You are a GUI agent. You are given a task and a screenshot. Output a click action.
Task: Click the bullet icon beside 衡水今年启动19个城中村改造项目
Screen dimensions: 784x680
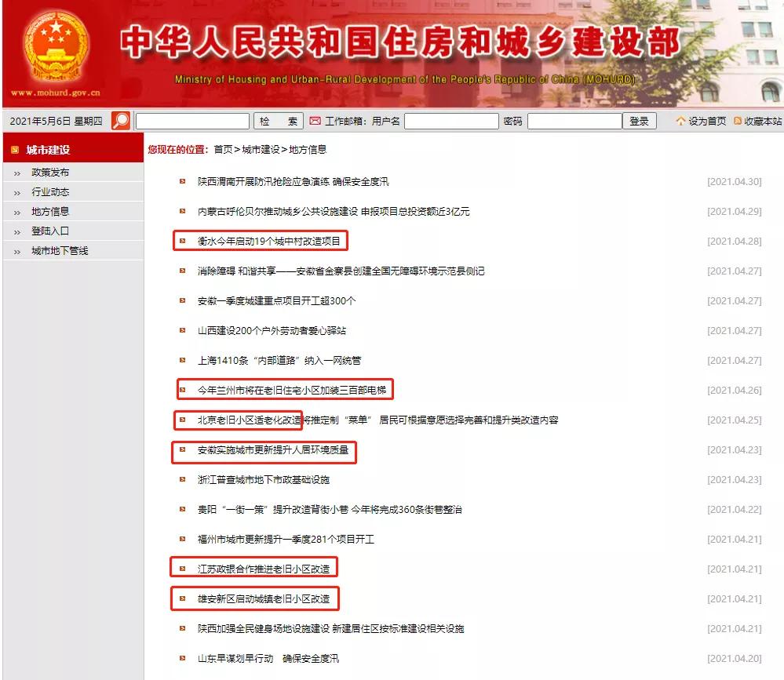coord(183,241)
